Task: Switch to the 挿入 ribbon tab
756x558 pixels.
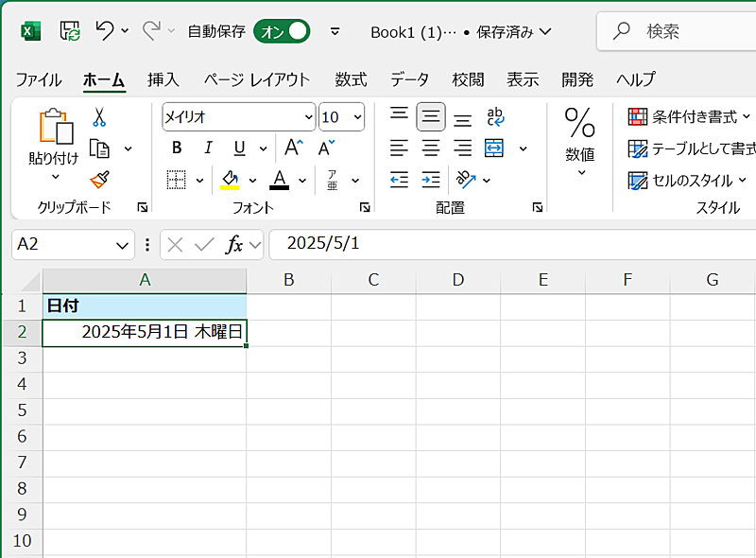Action: (x=163, y=79)
